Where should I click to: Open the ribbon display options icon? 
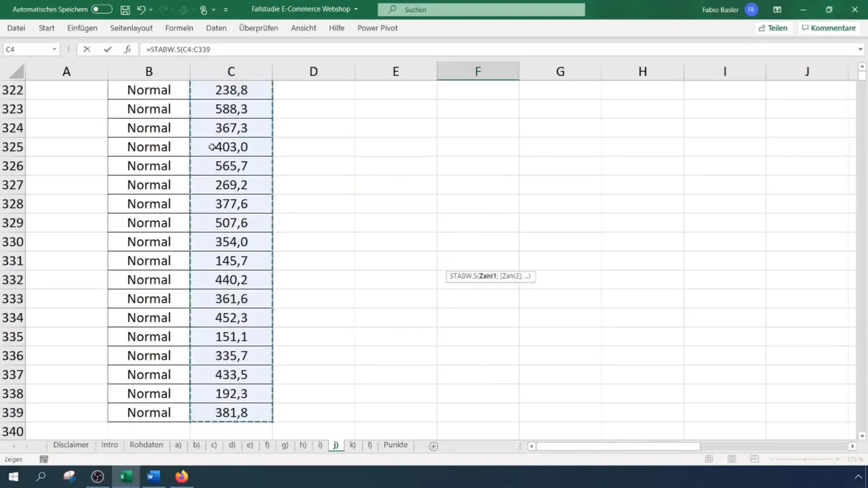777,9
